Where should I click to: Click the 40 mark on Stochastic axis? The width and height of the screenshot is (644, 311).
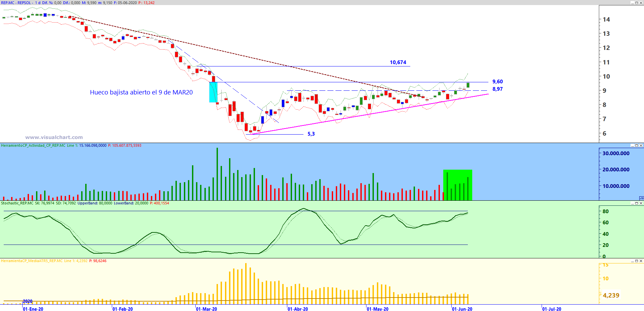pos(606,234)
